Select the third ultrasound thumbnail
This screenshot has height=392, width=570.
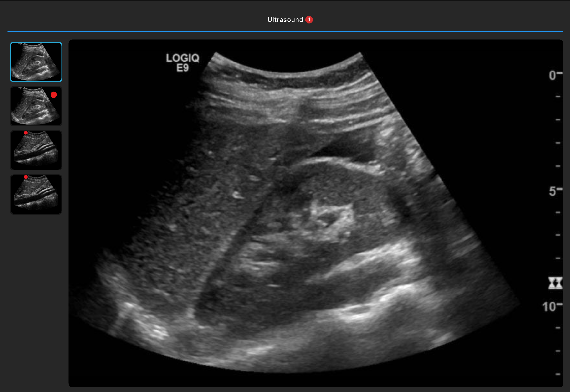(36, 150)
